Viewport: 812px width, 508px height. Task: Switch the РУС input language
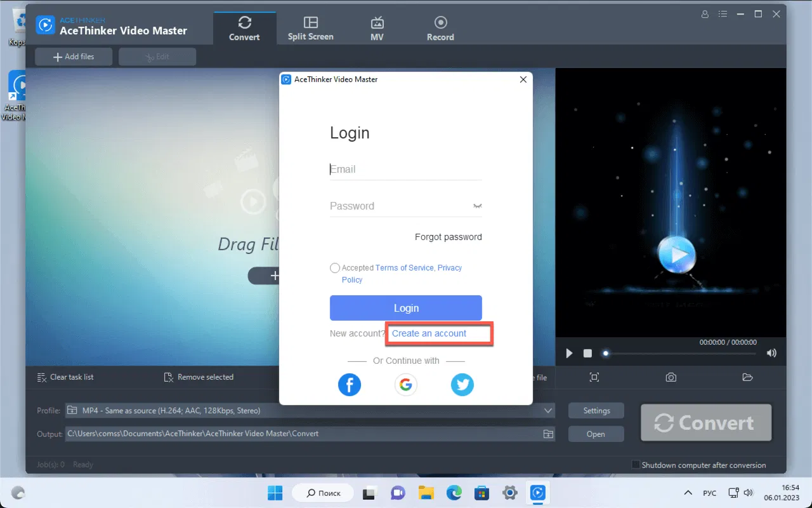pyautogui.click(x=710, y=493)
